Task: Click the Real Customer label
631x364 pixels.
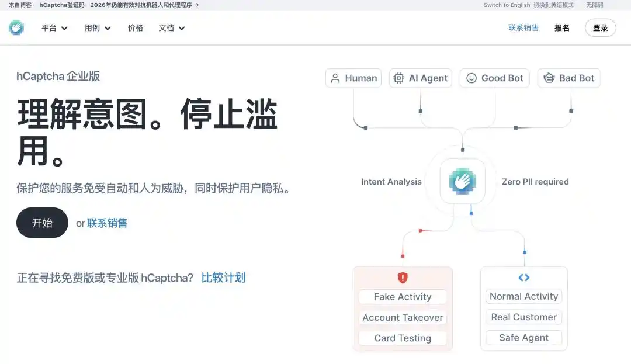Action: [x=523, y=317]
